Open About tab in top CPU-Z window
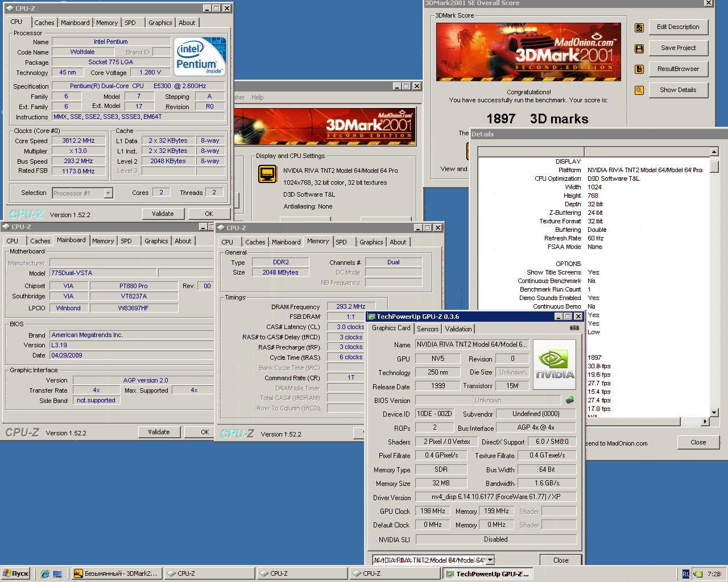 187,23
